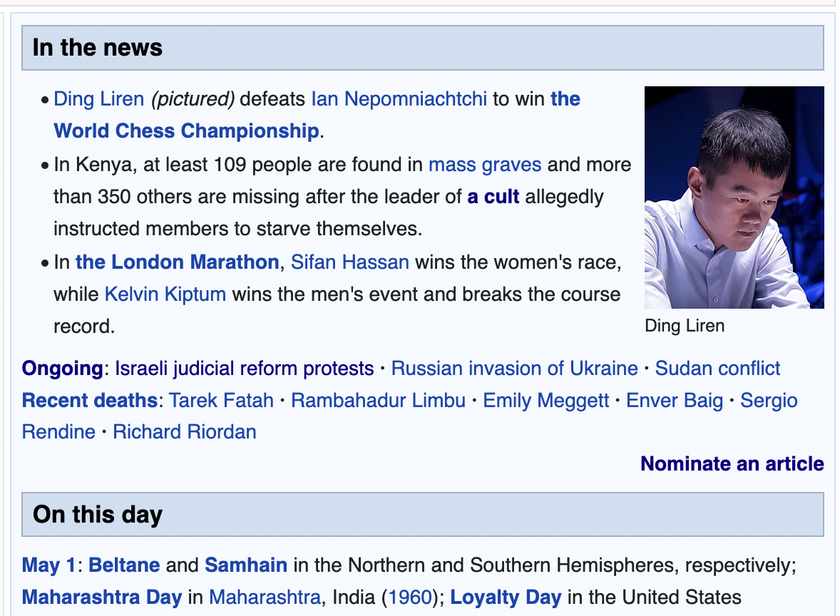Click the Ian Nepomniachtchi link
The height and width of the screenshot is (616, 840).
pyautogui.click(x=399, y=99)
